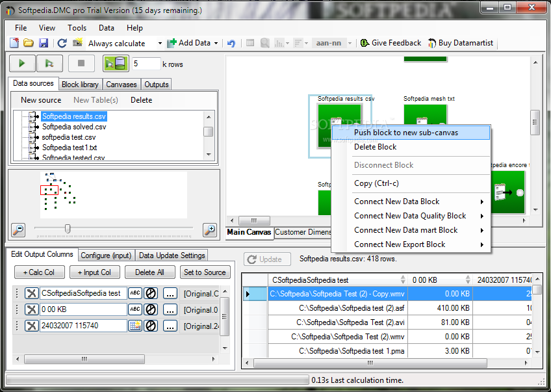This screenshot has height=392, width=551.
Task: Open ellipsis editor for CSoftpediaSoftpedia test column
Action: [170, 293]
